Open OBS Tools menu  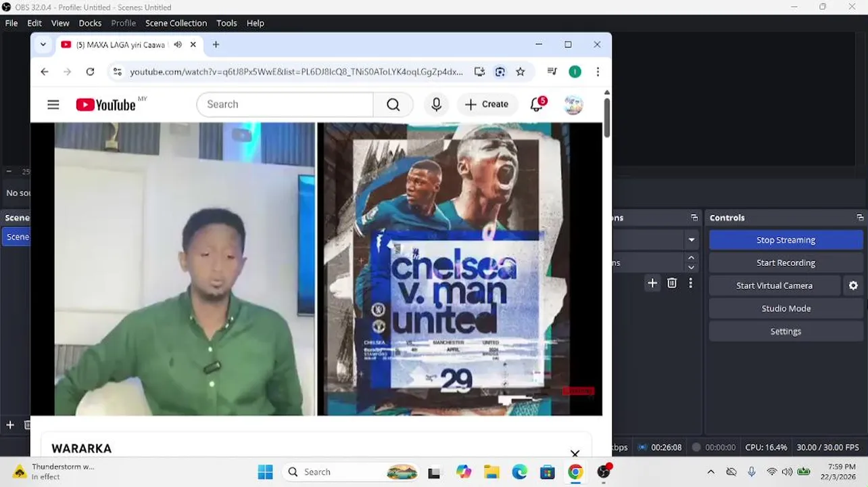[x=226, y=23]
